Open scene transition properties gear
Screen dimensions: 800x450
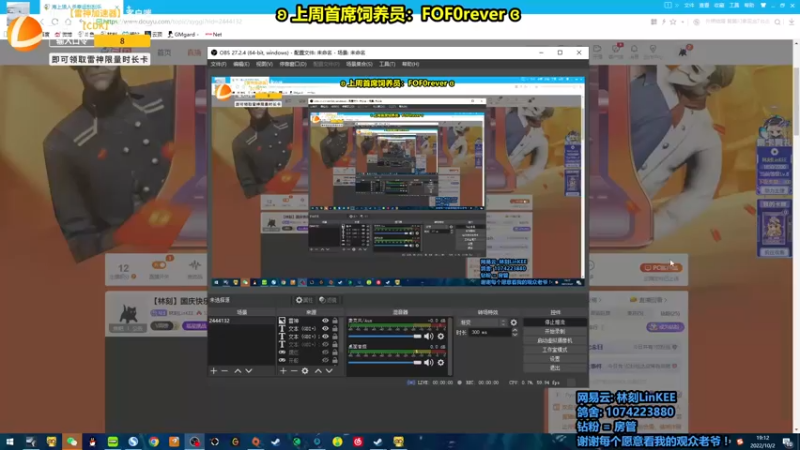(x=514, y=322)
